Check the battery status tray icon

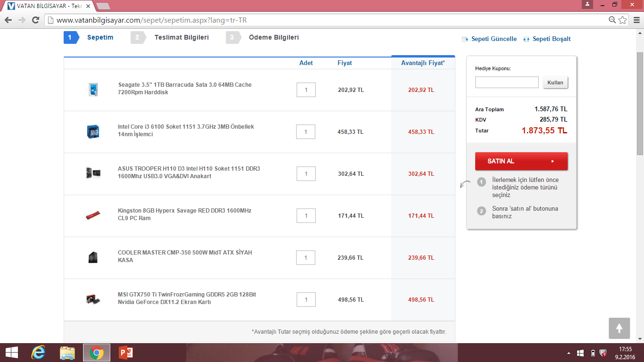593,353
